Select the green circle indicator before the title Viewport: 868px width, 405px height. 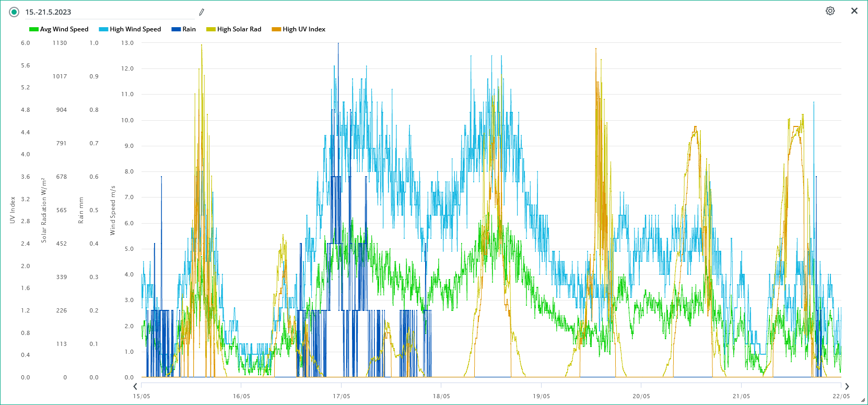14,12
